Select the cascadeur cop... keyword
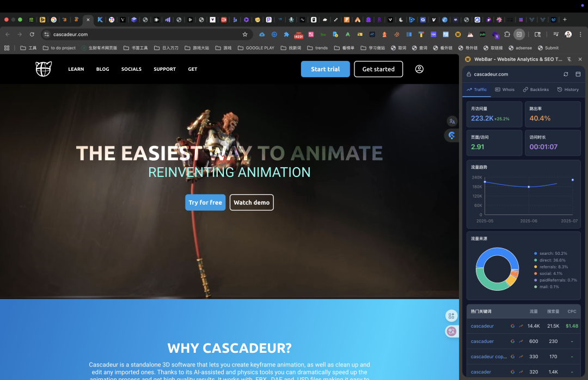This screenshot has width=588, height=380. [489, 357]
